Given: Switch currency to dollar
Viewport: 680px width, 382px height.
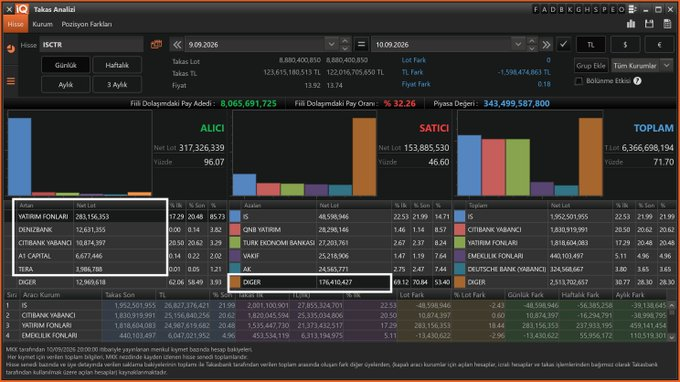Looking at the screenshot, I should [x=625, y=44].
